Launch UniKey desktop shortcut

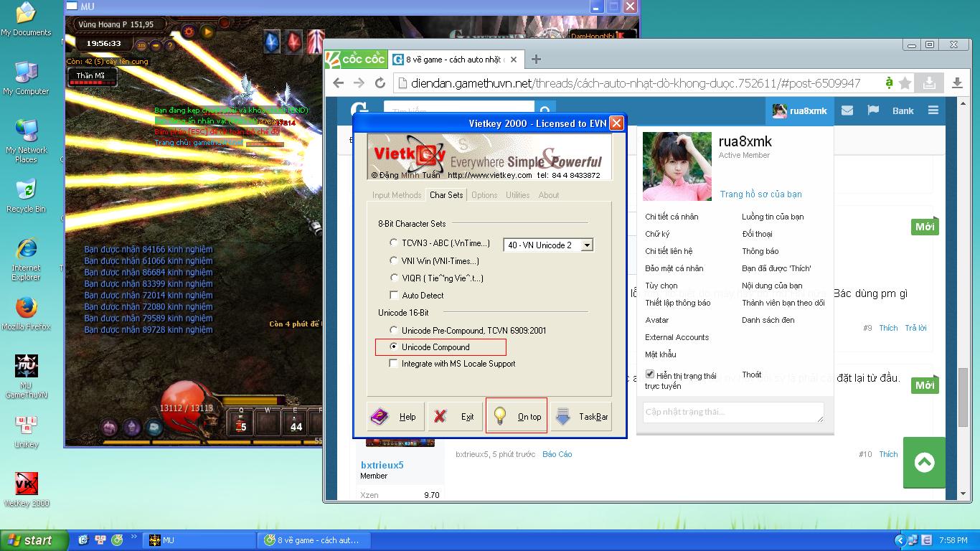(26, 431)
